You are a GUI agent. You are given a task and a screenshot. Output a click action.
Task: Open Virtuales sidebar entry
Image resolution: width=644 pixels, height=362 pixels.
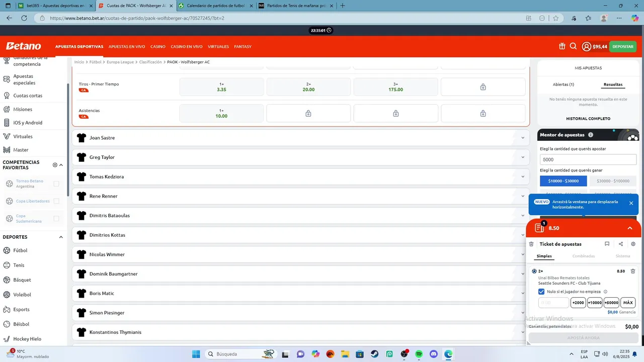pos(23,136)
